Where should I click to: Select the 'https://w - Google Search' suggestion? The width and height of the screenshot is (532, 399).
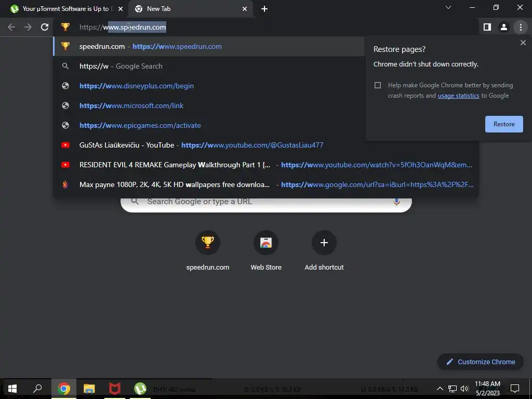click(209, 66)
